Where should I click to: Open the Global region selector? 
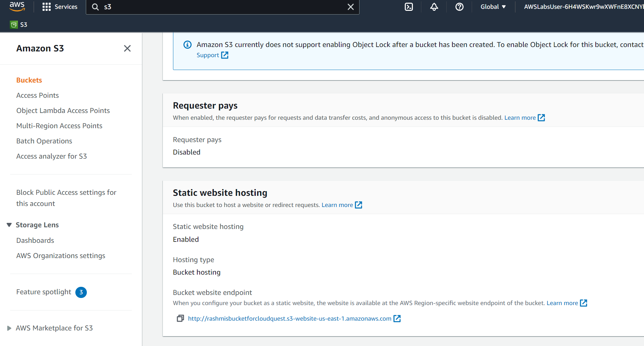click(493, 6)
